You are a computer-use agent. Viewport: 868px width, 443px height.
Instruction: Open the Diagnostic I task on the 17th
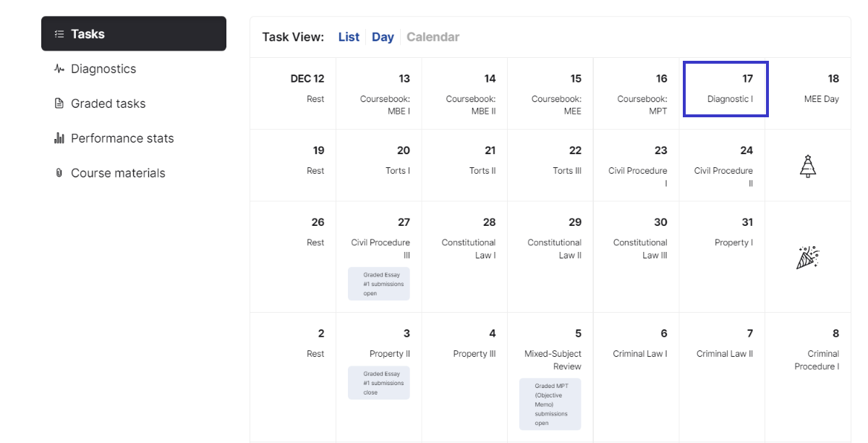pos(730,99)
